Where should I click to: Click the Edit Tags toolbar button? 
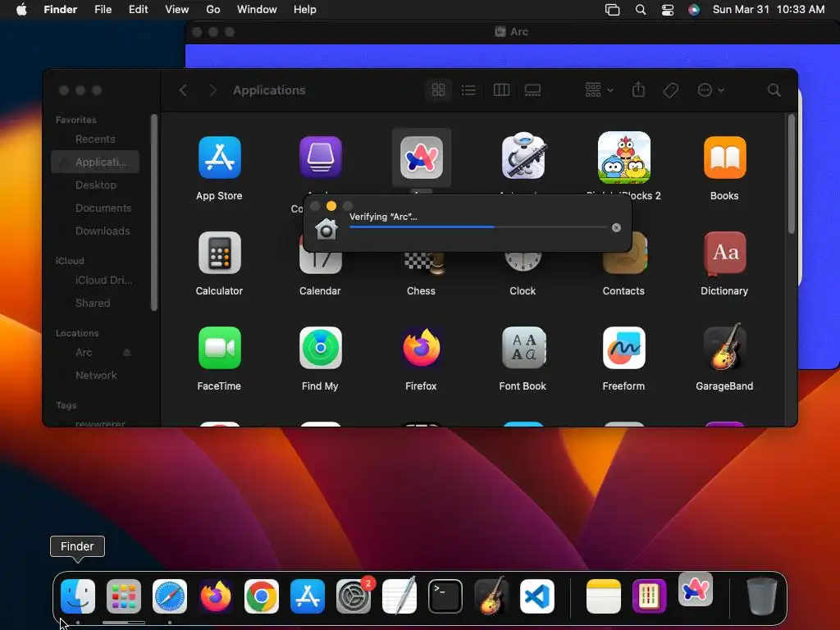point(670,90)
